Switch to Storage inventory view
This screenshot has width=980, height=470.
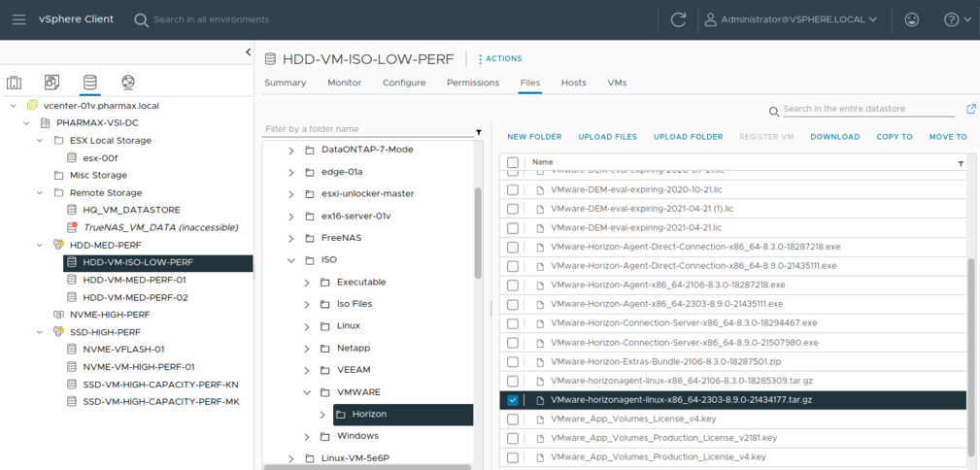tap(90, 82)
